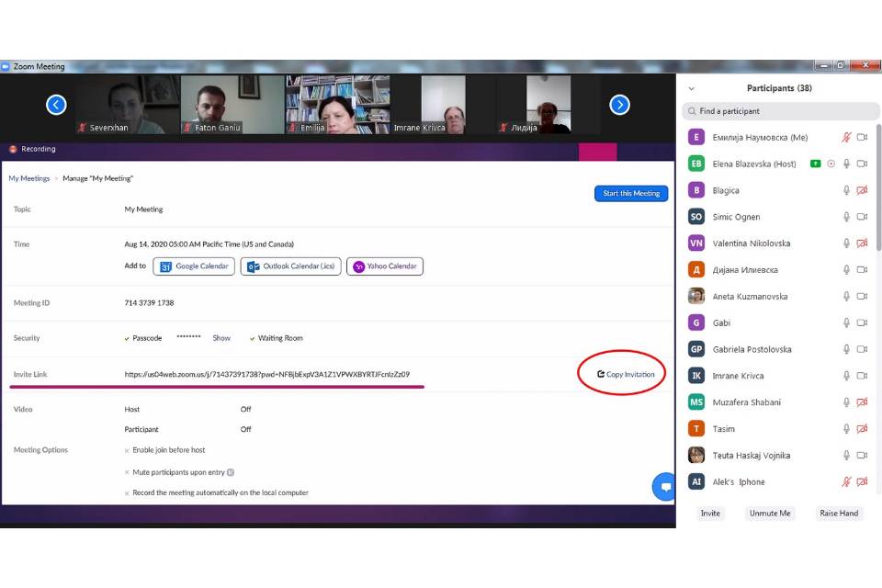Click disabled camera icon for Valentina Nikolovska
882x588 pixels.
[862, 243]
